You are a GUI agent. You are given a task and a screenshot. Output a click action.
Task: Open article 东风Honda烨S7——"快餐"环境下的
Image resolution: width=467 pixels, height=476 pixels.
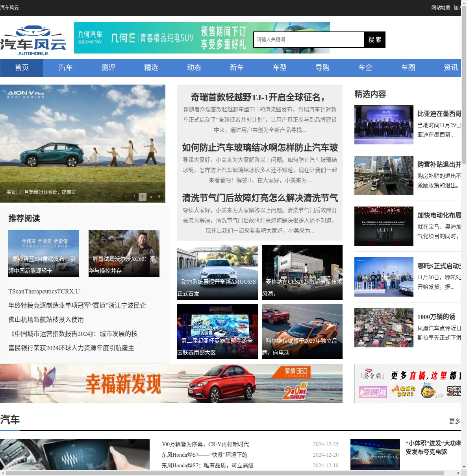[x=204, y=455]
